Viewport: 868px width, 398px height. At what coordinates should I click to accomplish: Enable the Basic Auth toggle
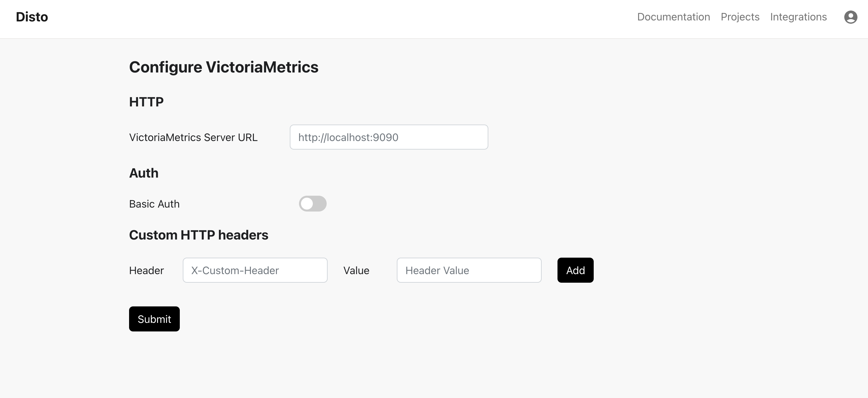(312, 204)
